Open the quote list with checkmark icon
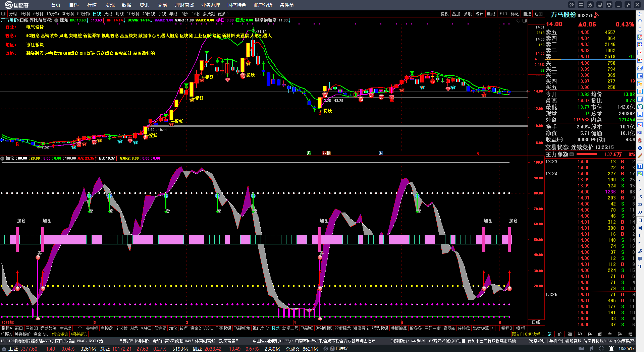The image size is (644, 352). point(640,37)
